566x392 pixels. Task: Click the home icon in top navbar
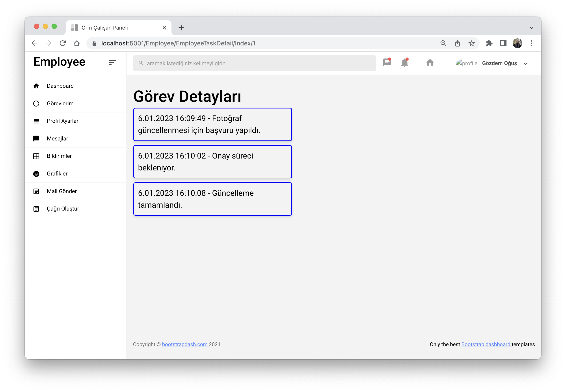pyautogui.click(x=430, y=63)
